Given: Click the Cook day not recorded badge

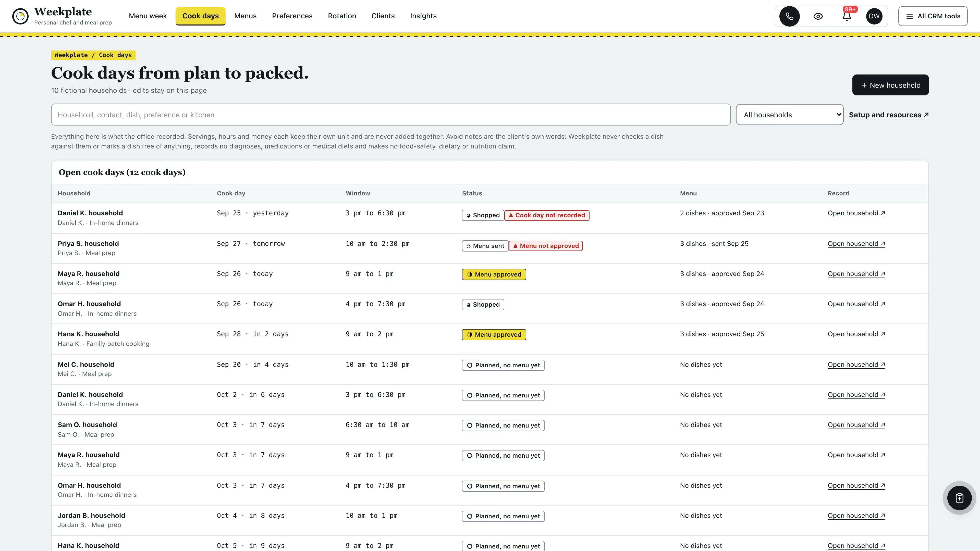Looking at the screenshot, I should click(x=547, y=215).
